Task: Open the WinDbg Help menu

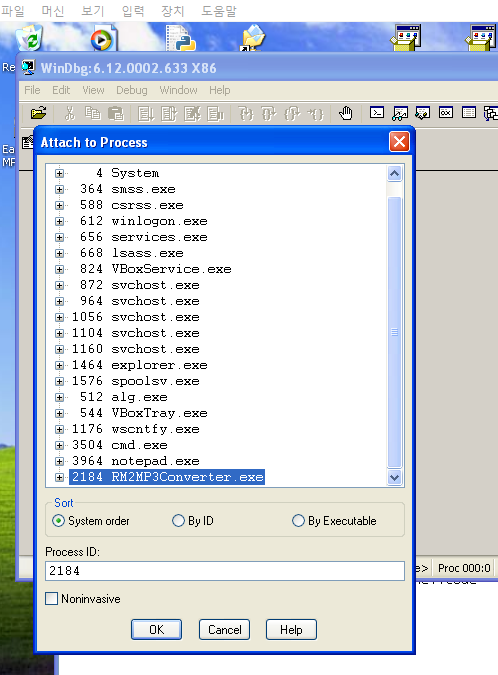Action: (220, 90)
